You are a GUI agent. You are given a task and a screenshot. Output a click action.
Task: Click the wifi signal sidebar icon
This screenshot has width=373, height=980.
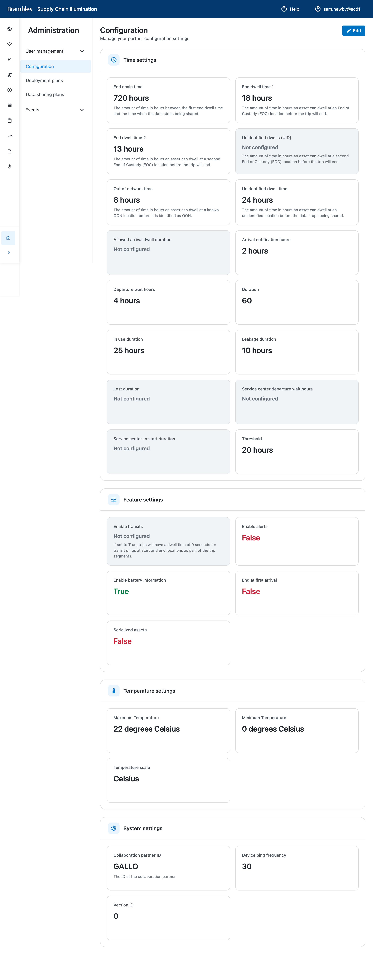[10, 44]
